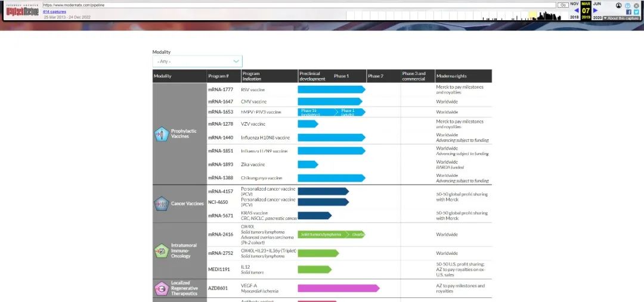Click the Cancer Vaccines modality icon
644x302 pixels.
click(x=162, y=204)
